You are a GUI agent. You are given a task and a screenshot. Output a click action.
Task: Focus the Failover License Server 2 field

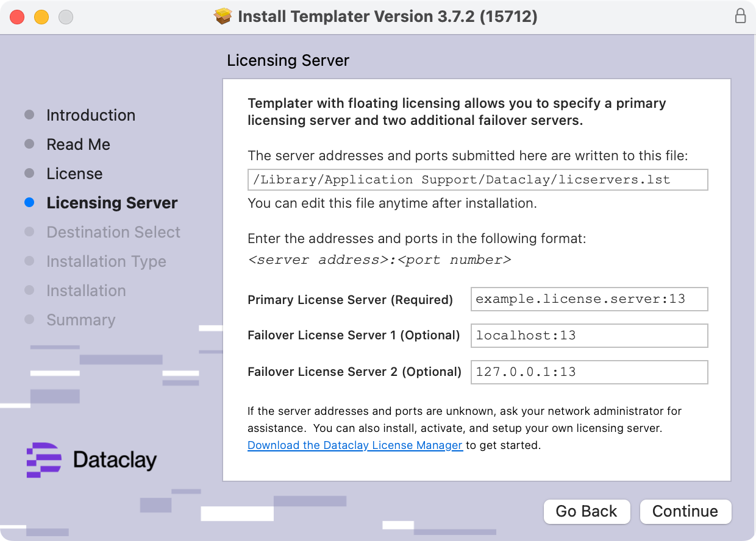(589, 372)
